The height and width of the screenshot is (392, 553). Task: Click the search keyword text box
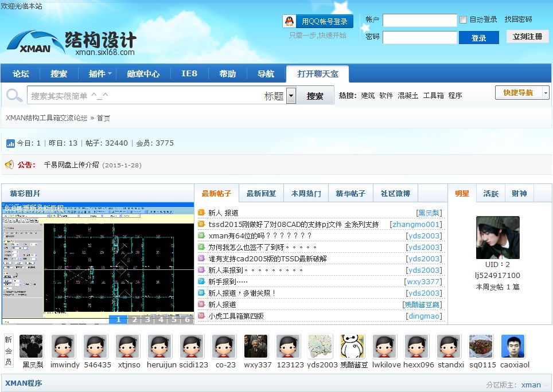tap(145, 96)
